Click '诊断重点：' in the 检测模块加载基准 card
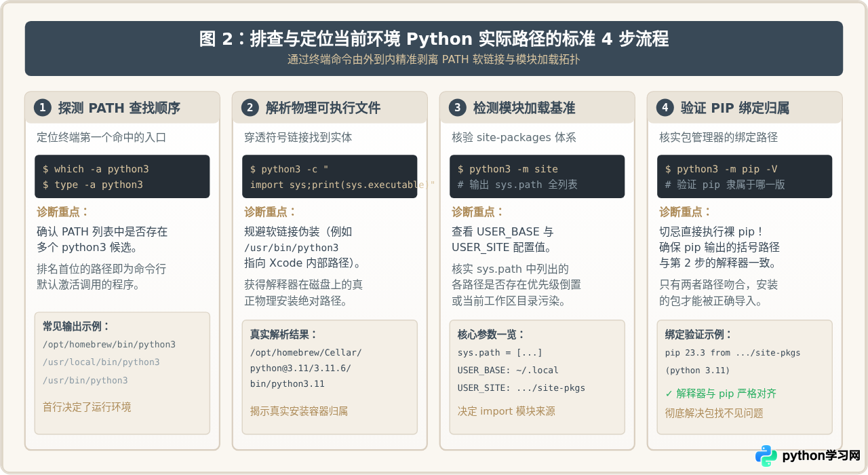 (x=478, y=212)
